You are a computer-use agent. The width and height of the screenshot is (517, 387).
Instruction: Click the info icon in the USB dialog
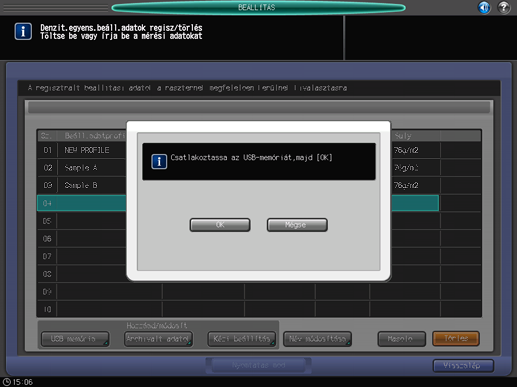[159, 162]
